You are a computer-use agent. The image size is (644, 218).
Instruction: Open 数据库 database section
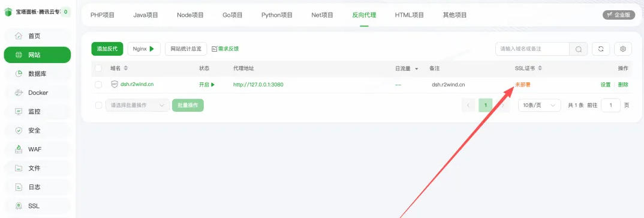coord(37,74)
